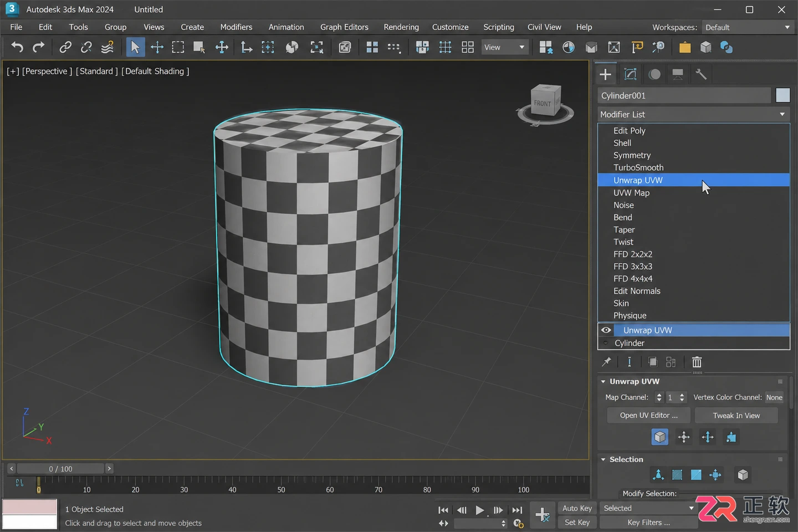Toggle Set Key mode
This screenshot has height=532, width=798.
(577, 522)
